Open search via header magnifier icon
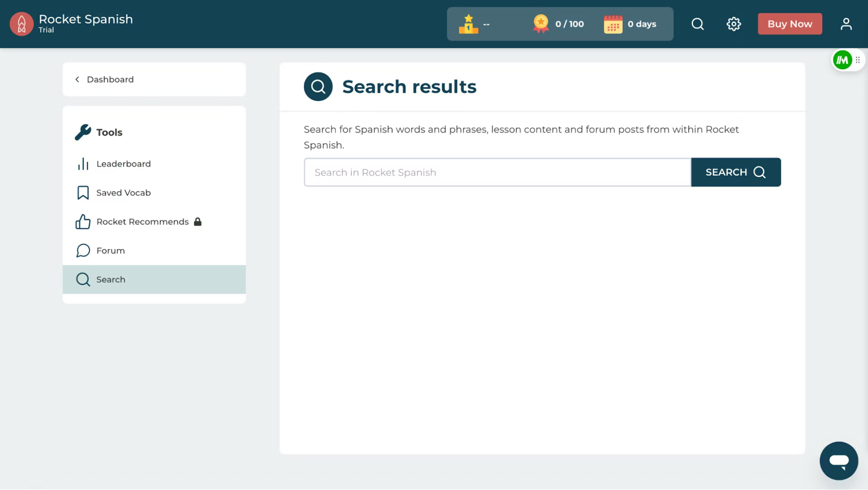This screenshot has width=868, height=490. tap(698, 24)
